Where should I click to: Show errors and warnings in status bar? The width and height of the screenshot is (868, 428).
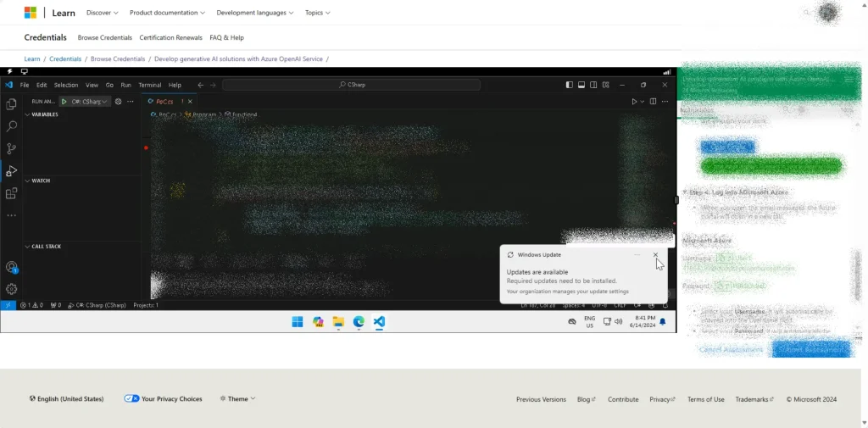click(31, 305)
